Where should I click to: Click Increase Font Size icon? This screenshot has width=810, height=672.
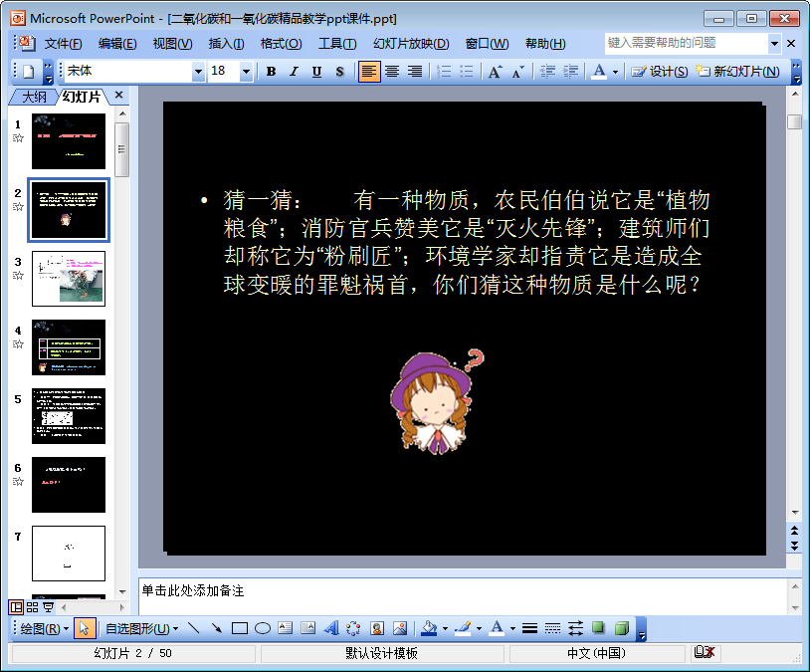(x=495, y=72)
